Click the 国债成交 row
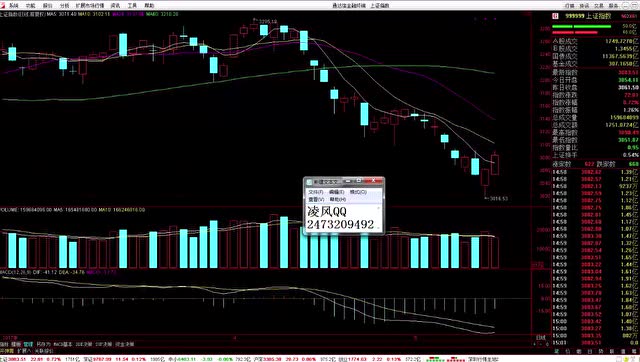Screen dimensions: 640x362 click(596, 56)
